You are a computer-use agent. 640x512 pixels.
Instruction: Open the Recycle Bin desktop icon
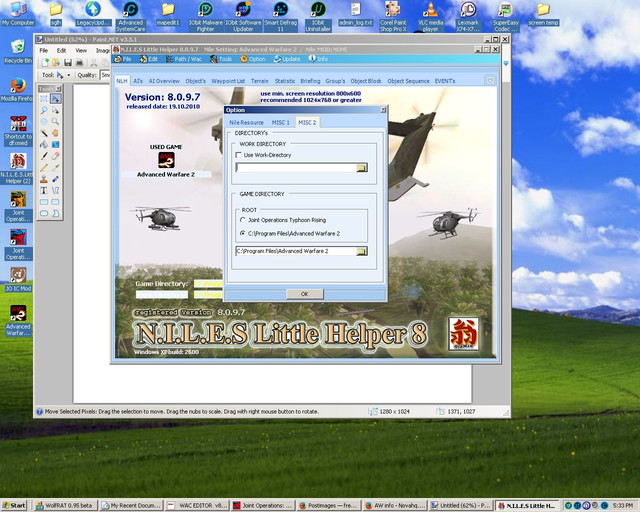click(x=18, y=51)
